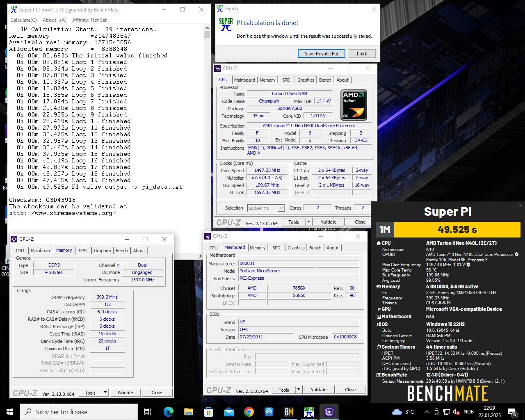Viewport: 525px width, 420px height.
Task: Click the Save Result (F6) button
Action: pos(322,54)
